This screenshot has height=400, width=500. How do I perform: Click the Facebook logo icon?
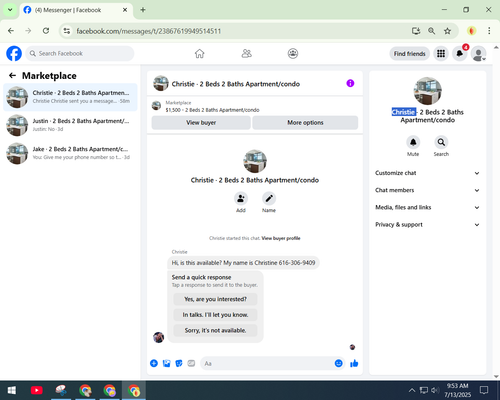click(x=14, y=53)
